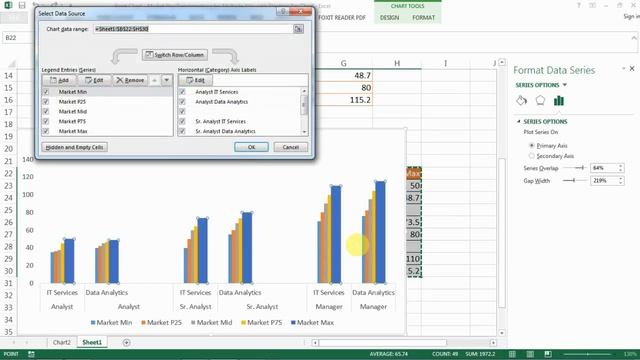
Task: Increase Series Overlap spinner value
Action: [x=620, y=166]
